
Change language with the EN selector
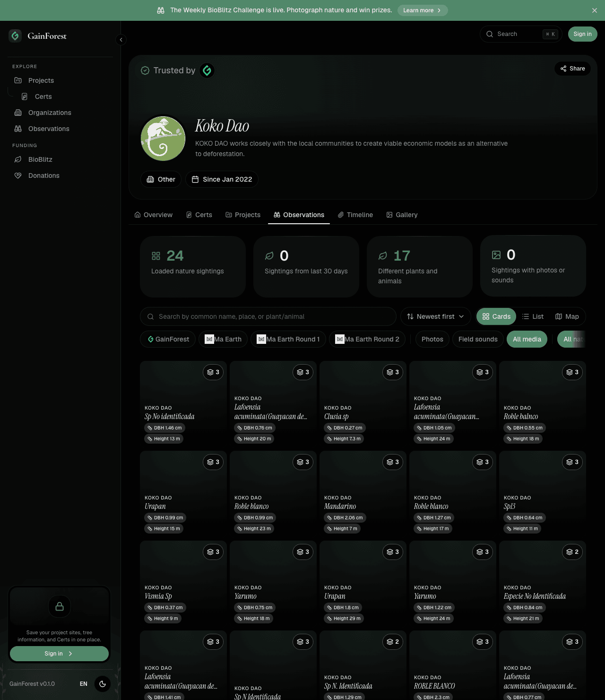[x=84, y=684]
